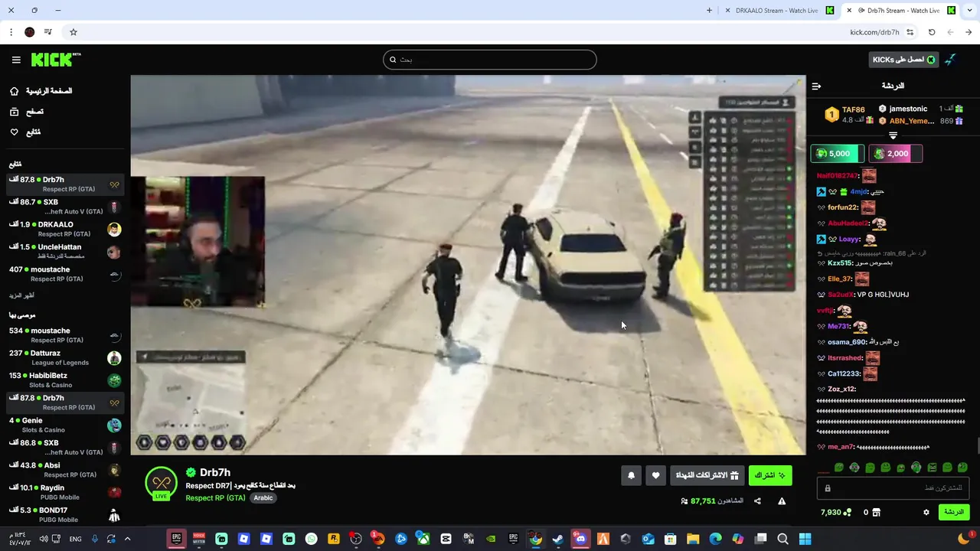
Task: Click username Kzx515 in chat
Action: (x=840, y=263)
